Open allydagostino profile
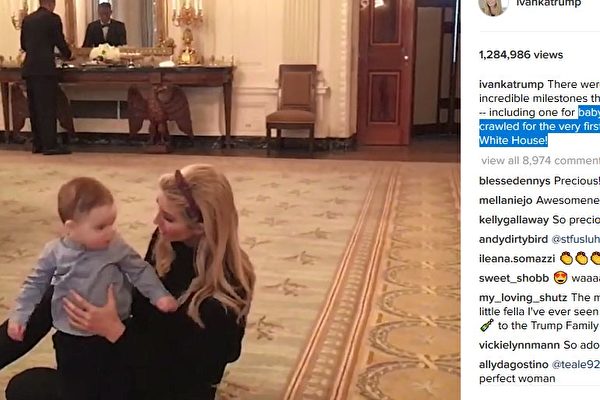Screen dimensions: 600x400 pyautogui.click(x=513, y=364)
